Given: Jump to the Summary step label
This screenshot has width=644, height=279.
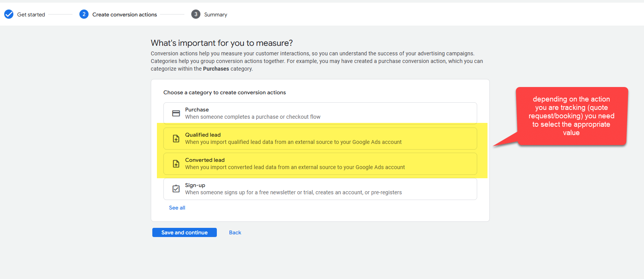Looking at the screenshot, I should 215,15.
